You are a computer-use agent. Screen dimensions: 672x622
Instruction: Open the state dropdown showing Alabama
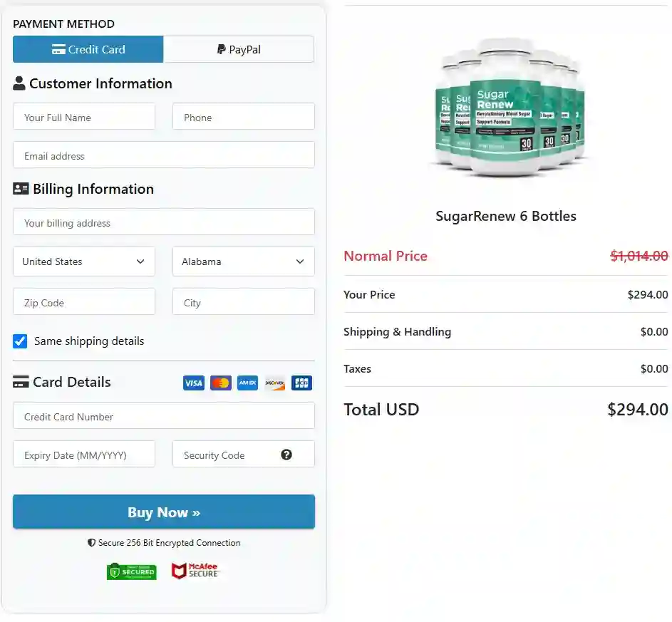tap(243, 261)
